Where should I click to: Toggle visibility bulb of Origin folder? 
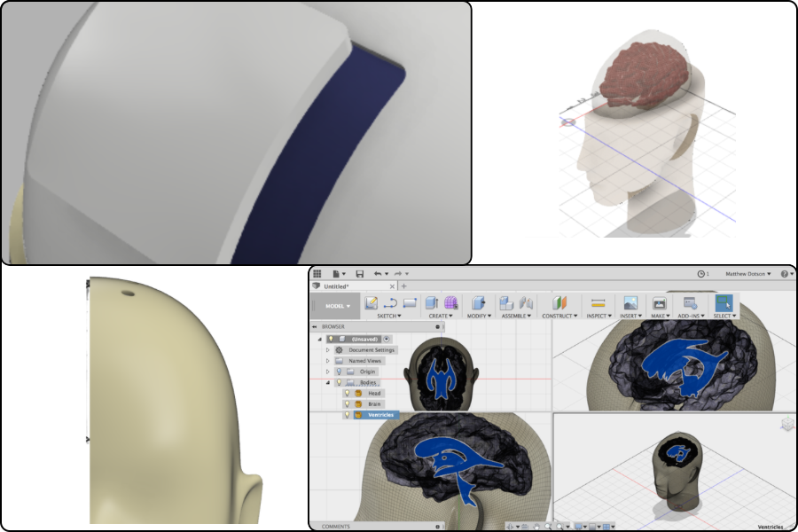pos(339,372)
